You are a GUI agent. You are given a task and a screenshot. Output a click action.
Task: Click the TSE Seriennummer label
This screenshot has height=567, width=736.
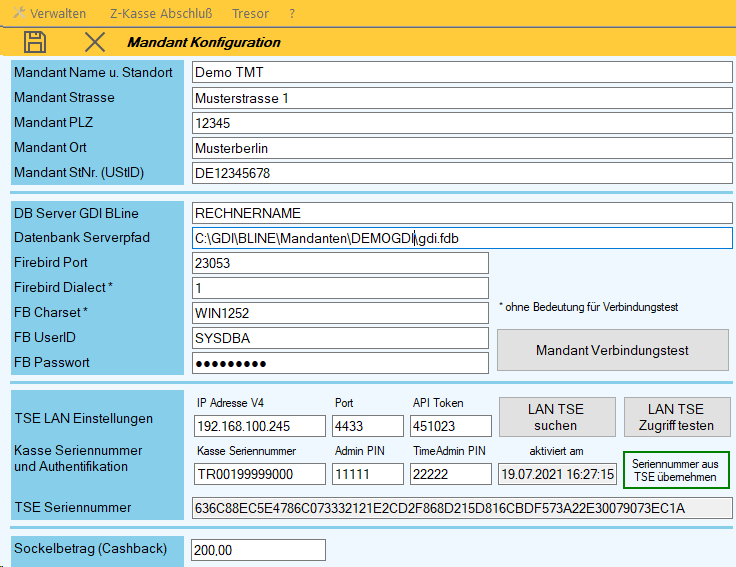(73, 507)
